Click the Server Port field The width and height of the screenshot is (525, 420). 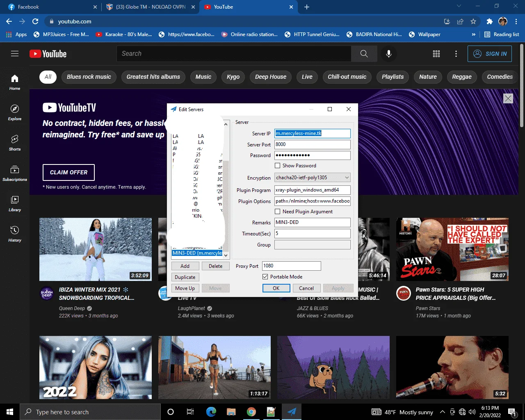pyautogui.click(x=313, y=144)
